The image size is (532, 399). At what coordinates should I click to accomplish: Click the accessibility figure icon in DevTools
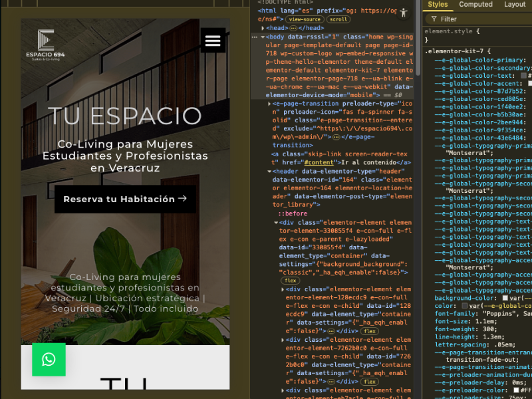pos(404,13)
